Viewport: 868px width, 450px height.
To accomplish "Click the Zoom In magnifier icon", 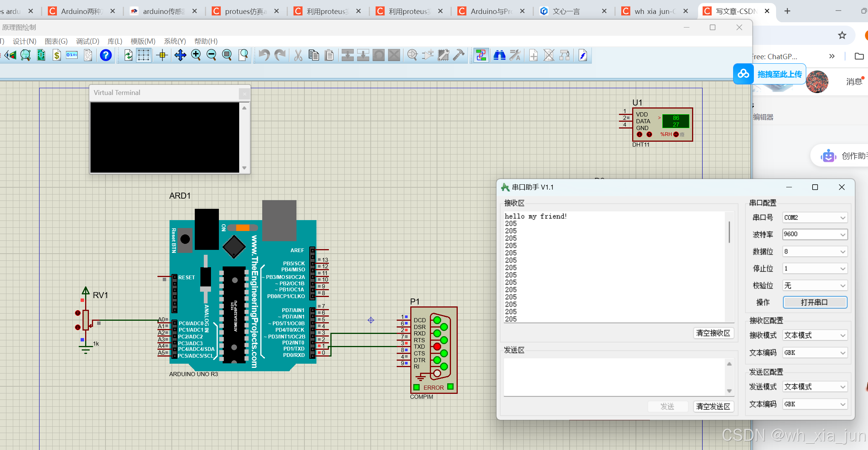I will (196, 55).
